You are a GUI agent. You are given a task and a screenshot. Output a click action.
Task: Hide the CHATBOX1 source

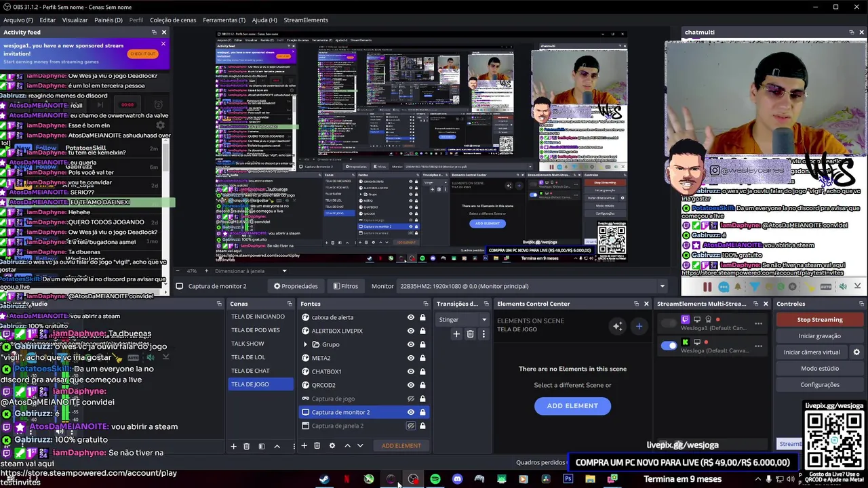pos(410,371)
